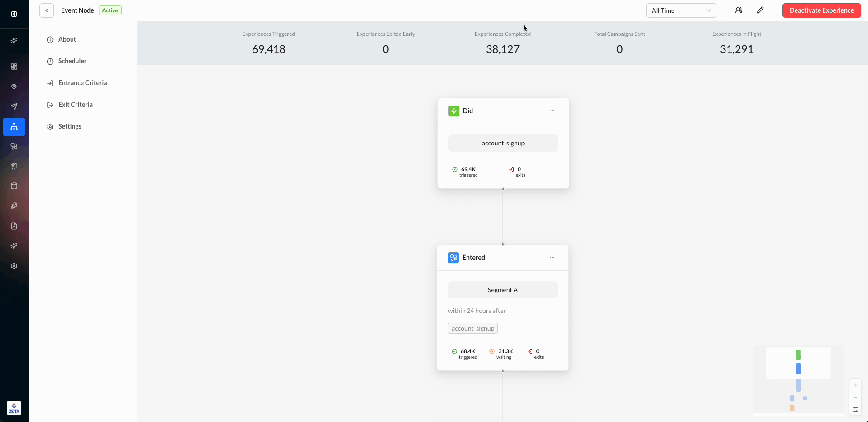
Task: Open the people audience icon in header
Action: [x=739, y=10]
